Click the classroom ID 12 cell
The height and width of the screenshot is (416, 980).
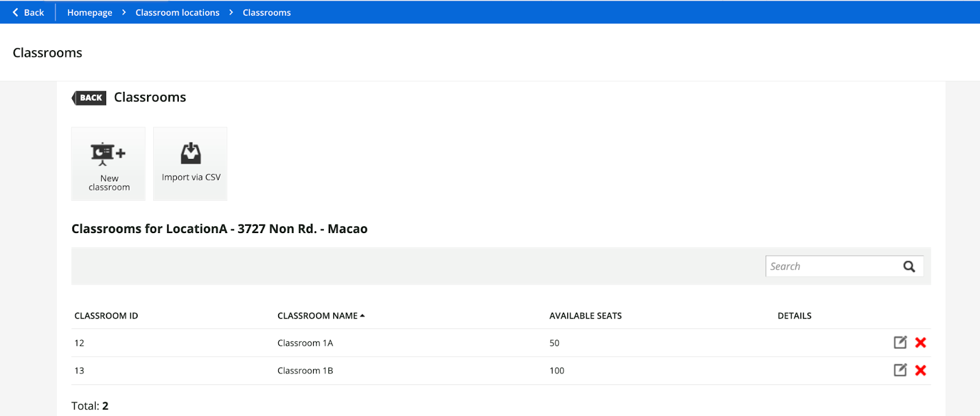point(80,343)
